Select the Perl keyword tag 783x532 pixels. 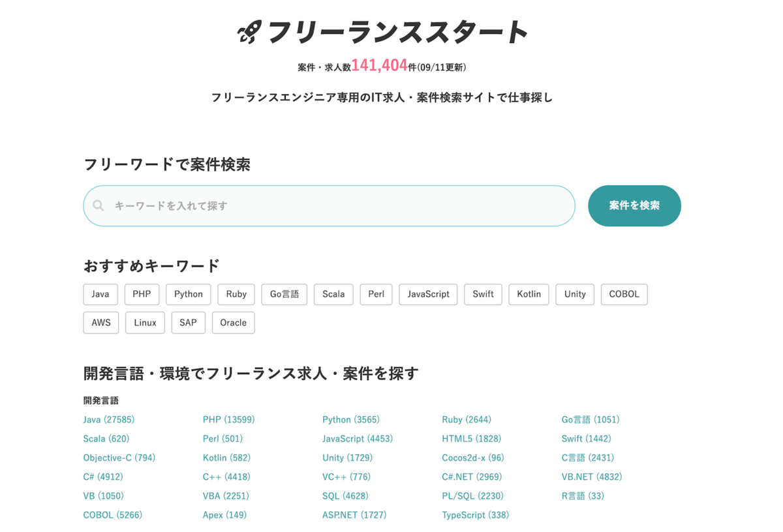(376, 294)
